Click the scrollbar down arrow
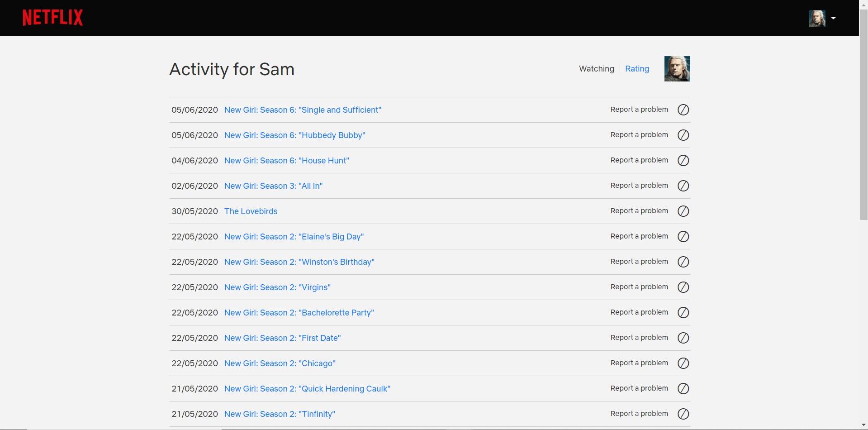The height and width of the screenshot is (430, 868). coord(863,425)
